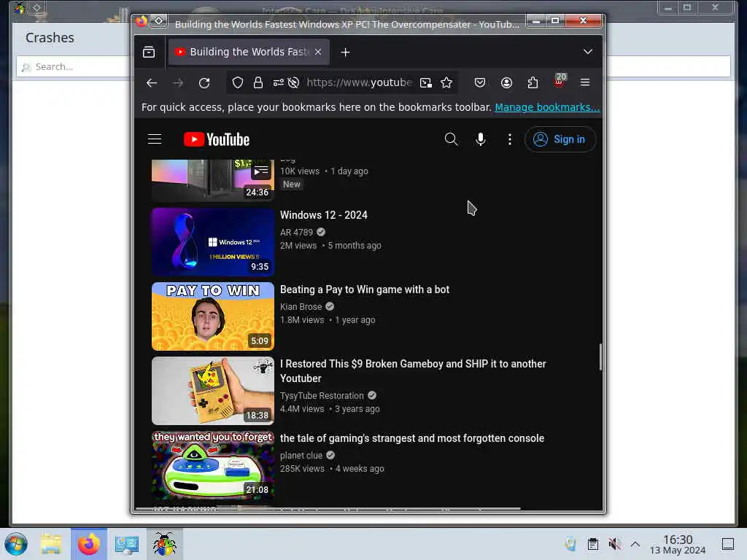Open the tracking protection shield icon

click(x=238, y=83)
